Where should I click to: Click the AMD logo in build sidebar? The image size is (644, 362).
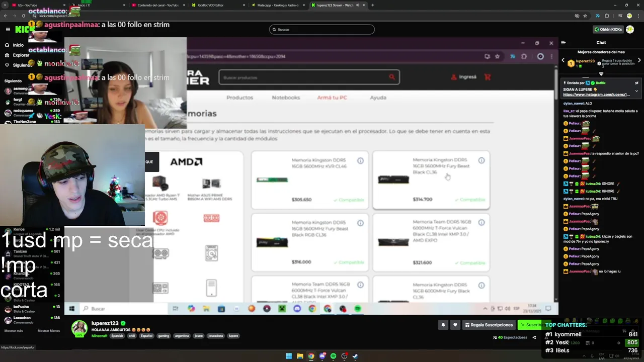click(186, 162)
